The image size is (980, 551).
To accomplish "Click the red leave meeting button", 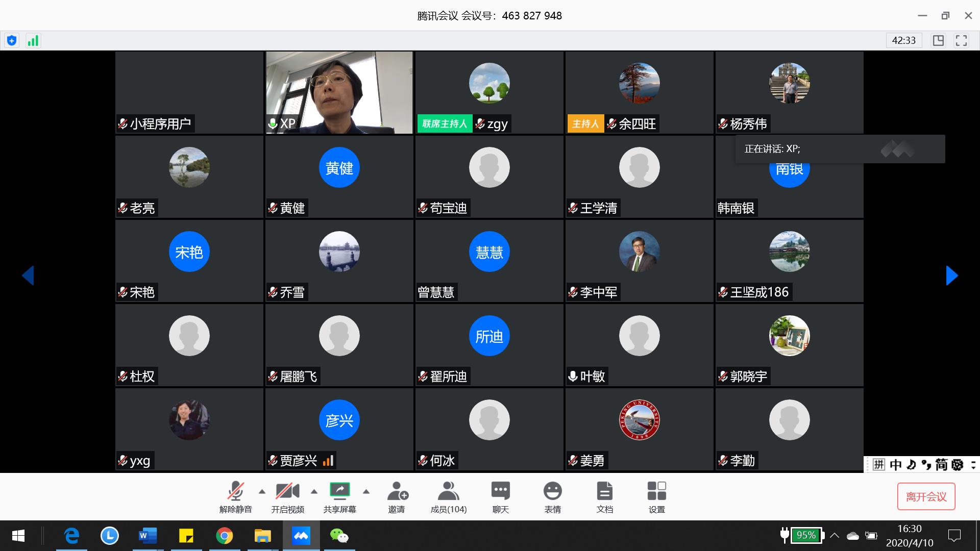I will 926,496.
